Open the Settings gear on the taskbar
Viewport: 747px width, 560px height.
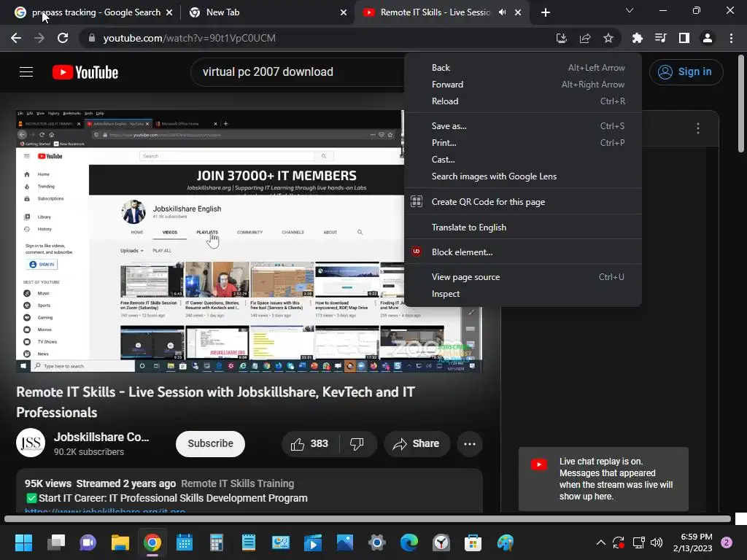377,542
